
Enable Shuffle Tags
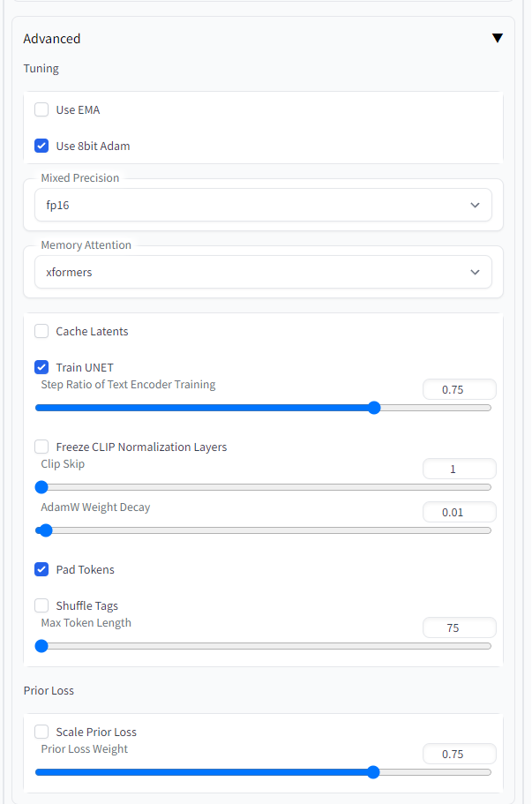[x=41, y=605]
